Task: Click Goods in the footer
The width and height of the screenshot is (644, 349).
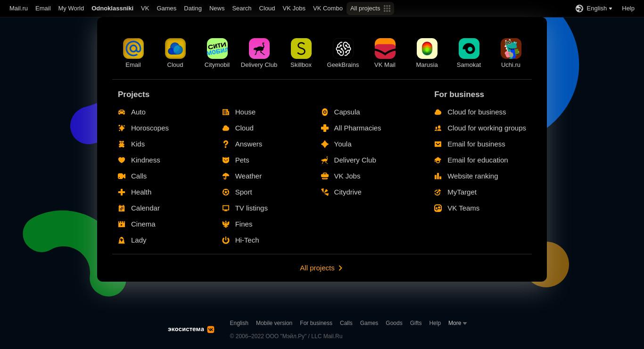Action: pos(394,323)
